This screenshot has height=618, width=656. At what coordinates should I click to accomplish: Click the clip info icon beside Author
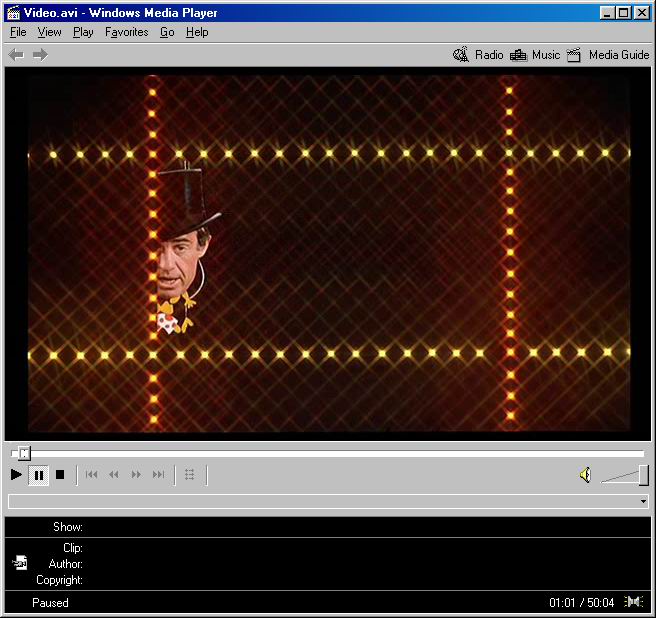point(20,563)
